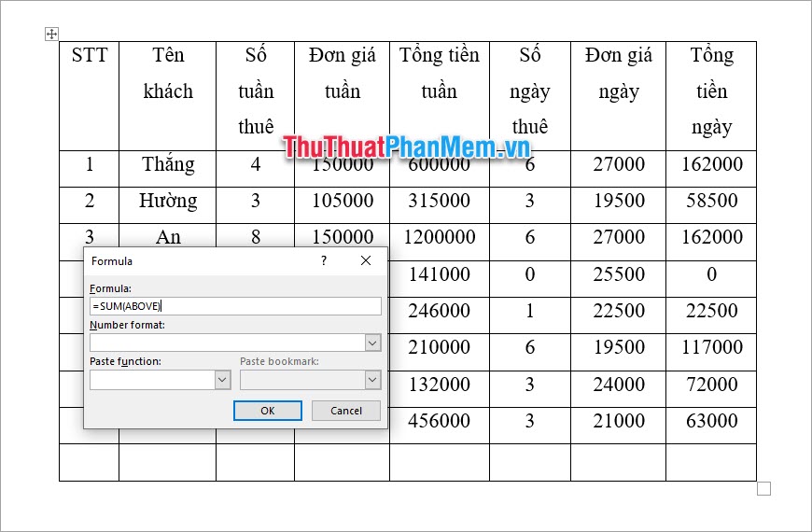Select the "Tổng tiền tuần" header cell

[x=440, y=96]
